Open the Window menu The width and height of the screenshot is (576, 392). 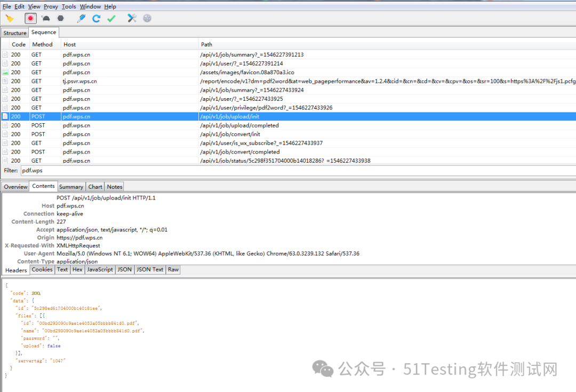pyautogui.click(x=90, y=6)
